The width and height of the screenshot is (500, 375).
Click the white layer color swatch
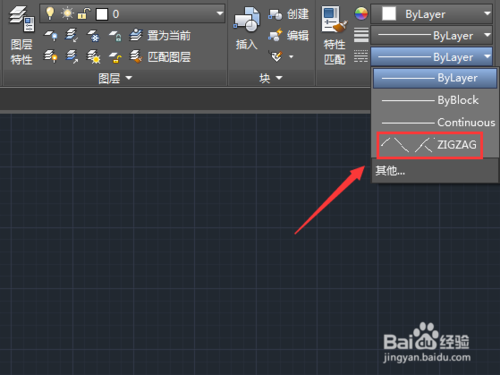tap(102, 14)
